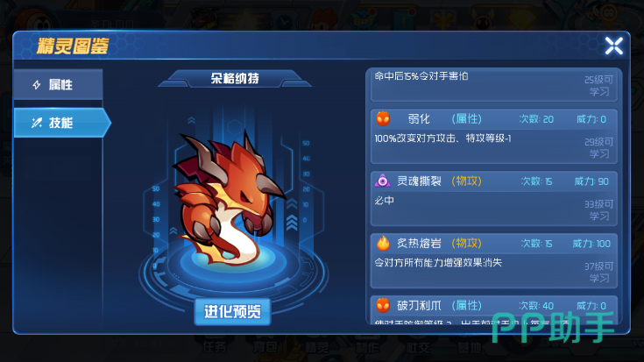Select the 灵魂撕裂 skill entry
The width and height of the screenshot is (644, 362).
[x=493, y=198]
